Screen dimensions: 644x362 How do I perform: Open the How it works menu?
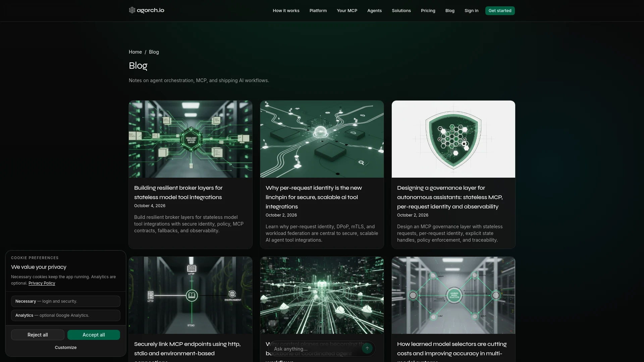click(286, 11)
